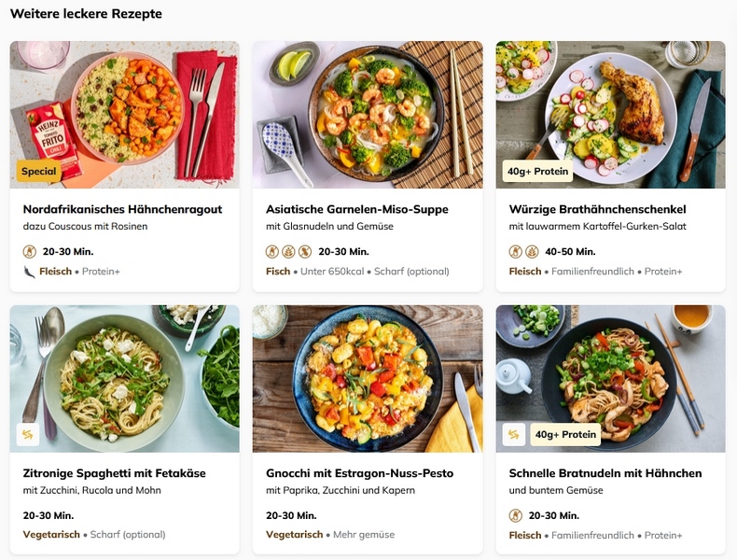Click the Garnelen-Miso-Suppe dish photo
Screen dimensions: 737x560
coord(368,114)
